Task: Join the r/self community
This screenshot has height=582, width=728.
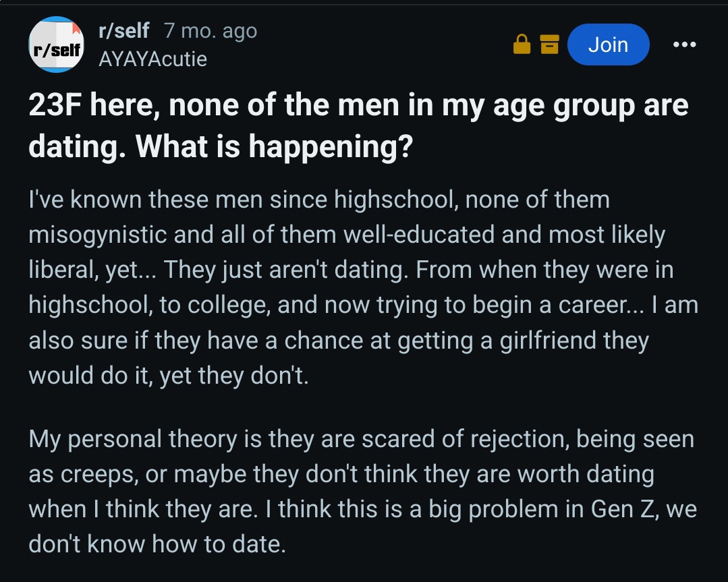Action: pyautogui.click(x=608, y=45)
